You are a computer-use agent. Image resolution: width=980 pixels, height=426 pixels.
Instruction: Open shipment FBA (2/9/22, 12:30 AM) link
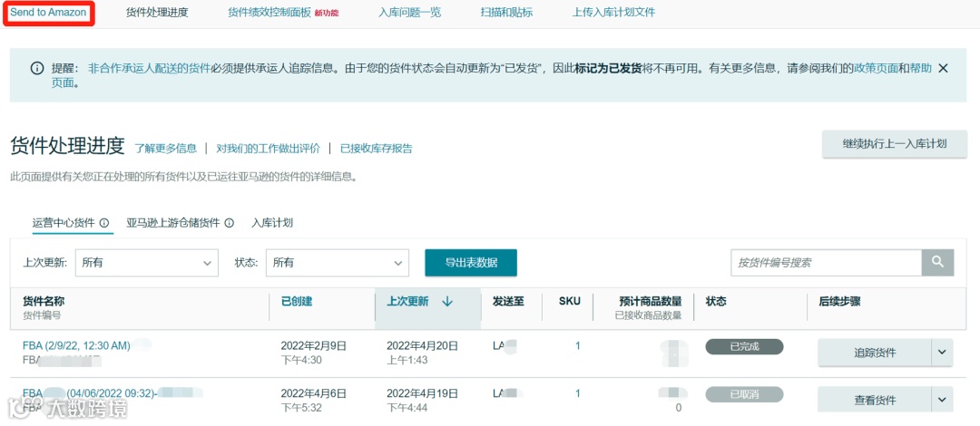pos(76,345)
